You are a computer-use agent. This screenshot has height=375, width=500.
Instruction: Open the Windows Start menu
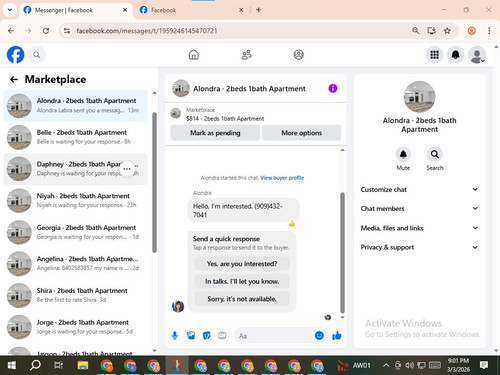tap(11, 365)
